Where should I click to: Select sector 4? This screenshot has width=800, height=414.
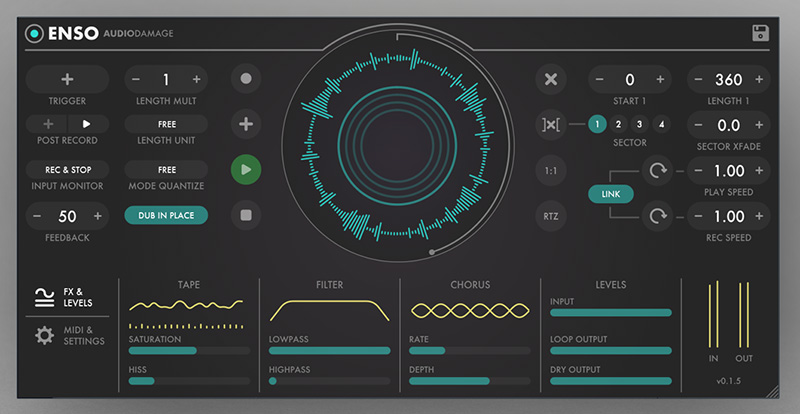[661, 124]
